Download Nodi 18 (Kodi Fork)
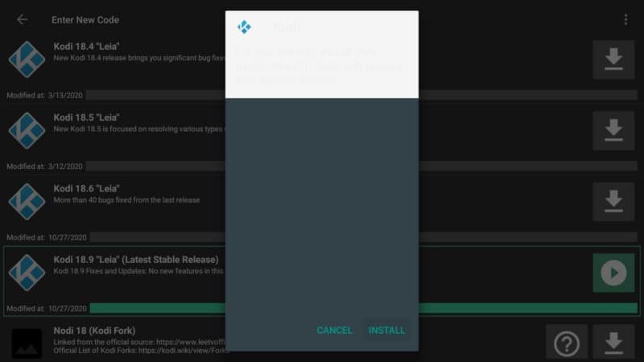 click(613, 343)
